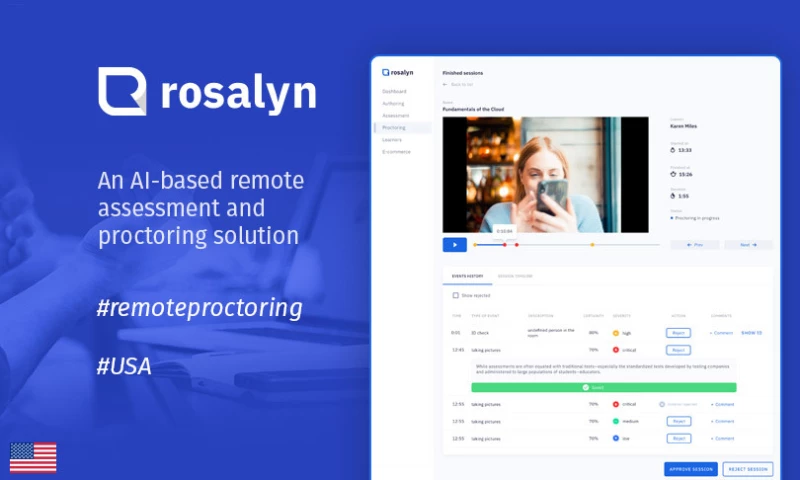This screenshot has width=800, height=480.
Task: Go back to list via the back arrow link
Action: [458, 84]
